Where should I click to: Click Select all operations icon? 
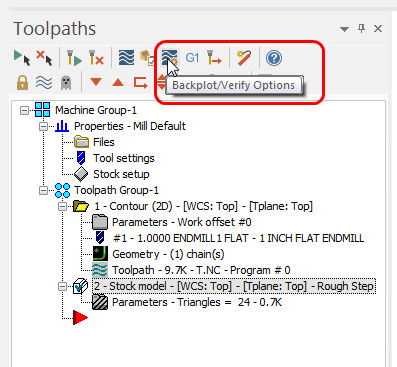tap(22, 58)
